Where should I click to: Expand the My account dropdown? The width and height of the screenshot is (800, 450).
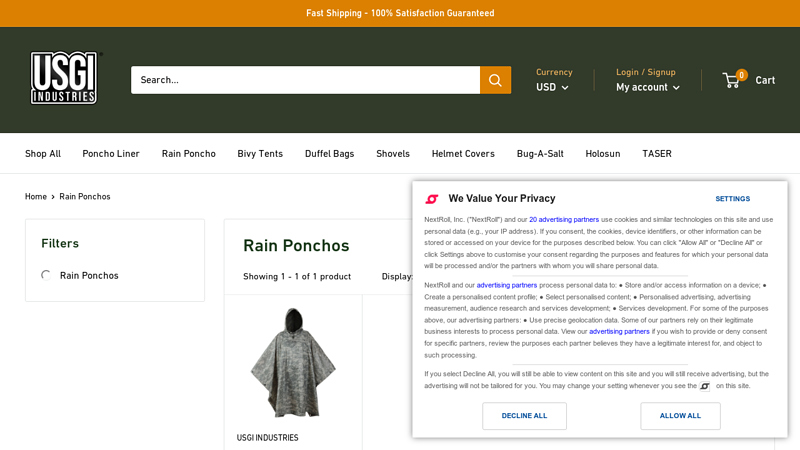(647, 87)
